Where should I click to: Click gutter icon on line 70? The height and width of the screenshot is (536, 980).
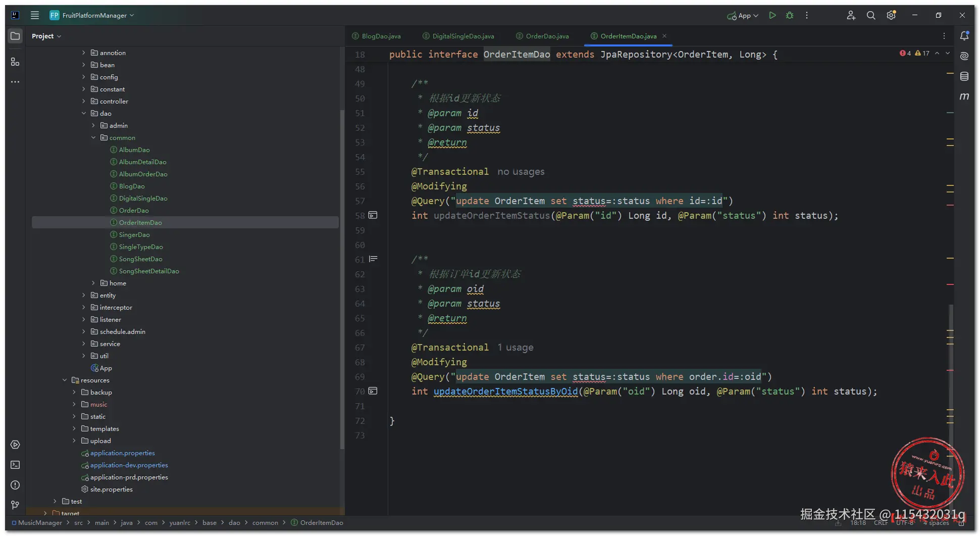[373, 391]
